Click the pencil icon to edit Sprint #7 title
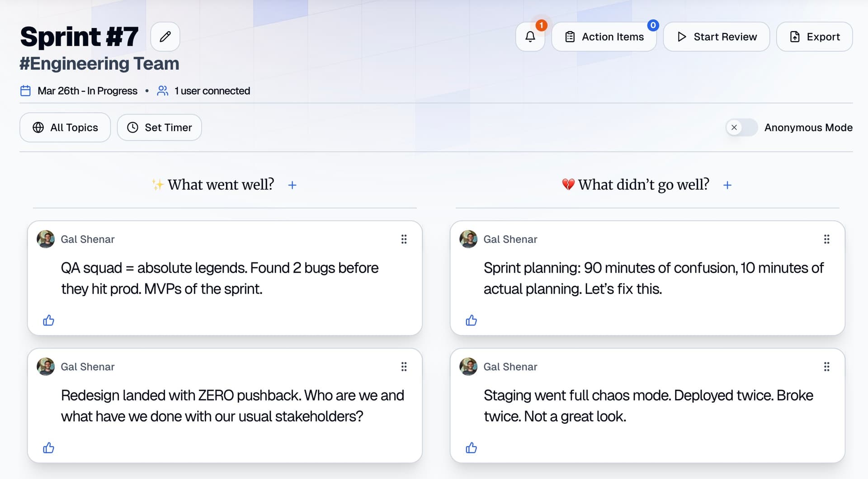Viewport: 868px width, 479px height. click(x=165, y=37)
